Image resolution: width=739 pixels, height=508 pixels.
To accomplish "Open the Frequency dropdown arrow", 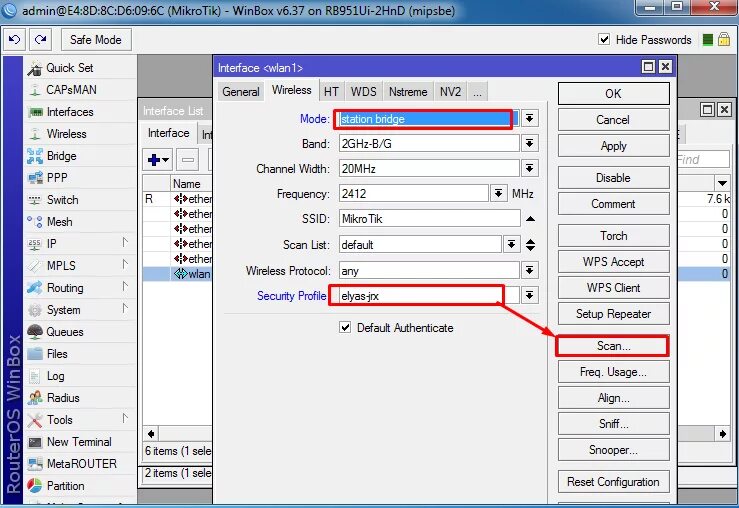I will (498, 193).
